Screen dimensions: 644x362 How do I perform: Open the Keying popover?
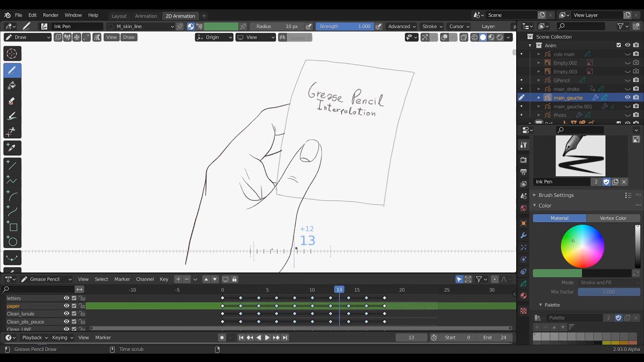point(62,338)
